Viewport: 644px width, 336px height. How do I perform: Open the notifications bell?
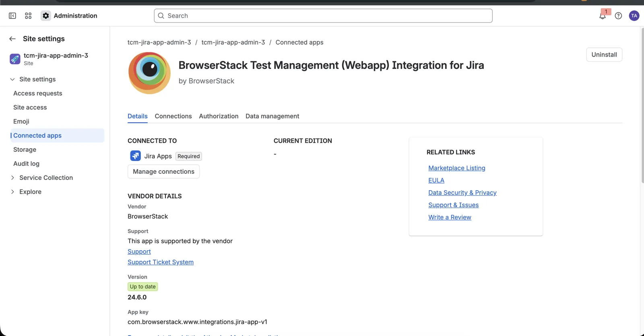coord(603,16)
